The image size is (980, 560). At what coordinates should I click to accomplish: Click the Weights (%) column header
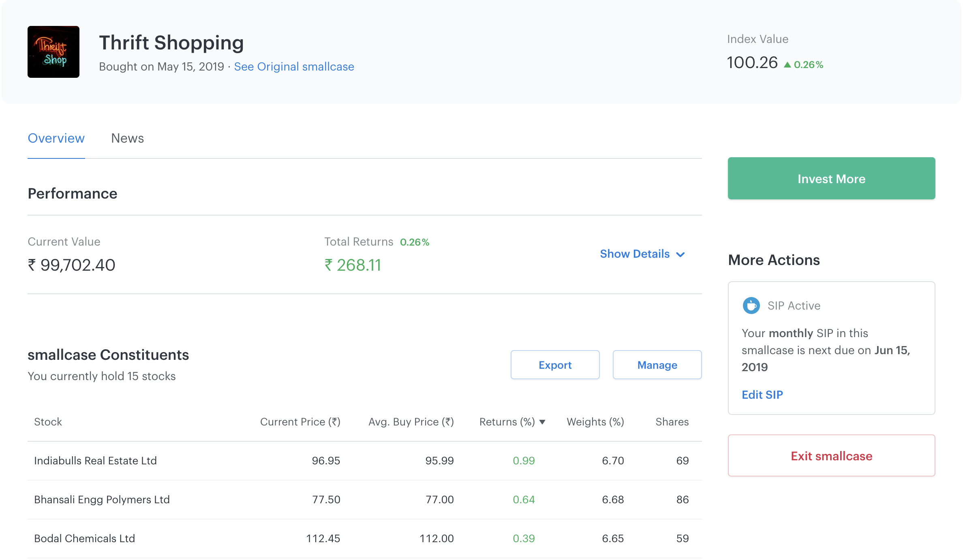[595, 422]
